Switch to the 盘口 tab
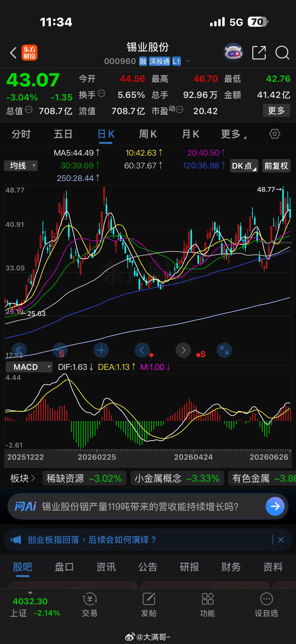The image size is (296, 644). pyautogui.click(x=64, y=567)
